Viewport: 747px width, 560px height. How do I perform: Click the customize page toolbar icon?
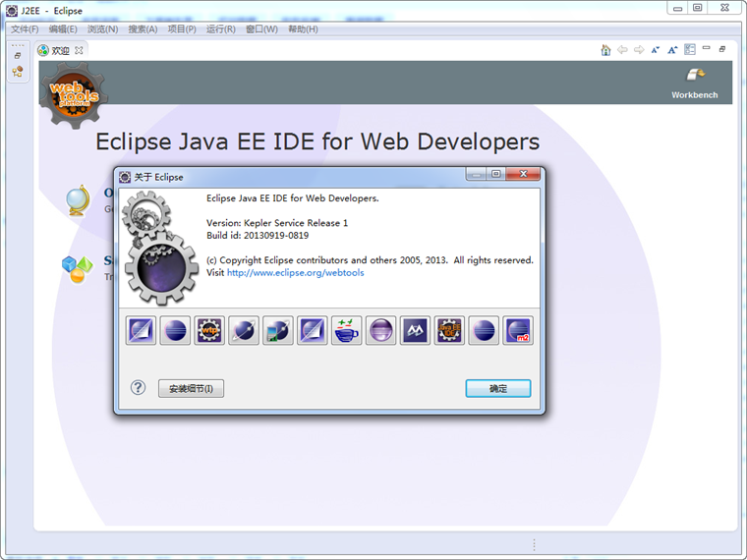[690, 50]
